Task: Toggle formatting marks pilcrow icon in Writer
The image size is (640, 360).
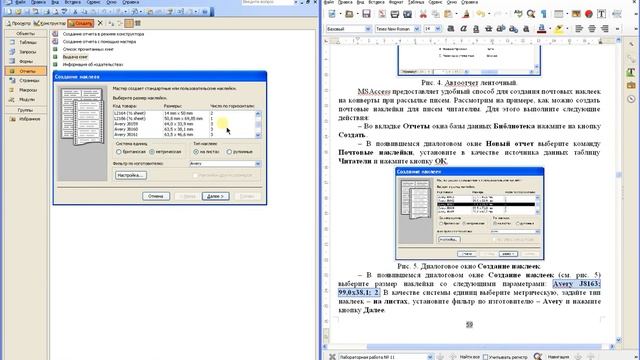Action: coord(544,14)
